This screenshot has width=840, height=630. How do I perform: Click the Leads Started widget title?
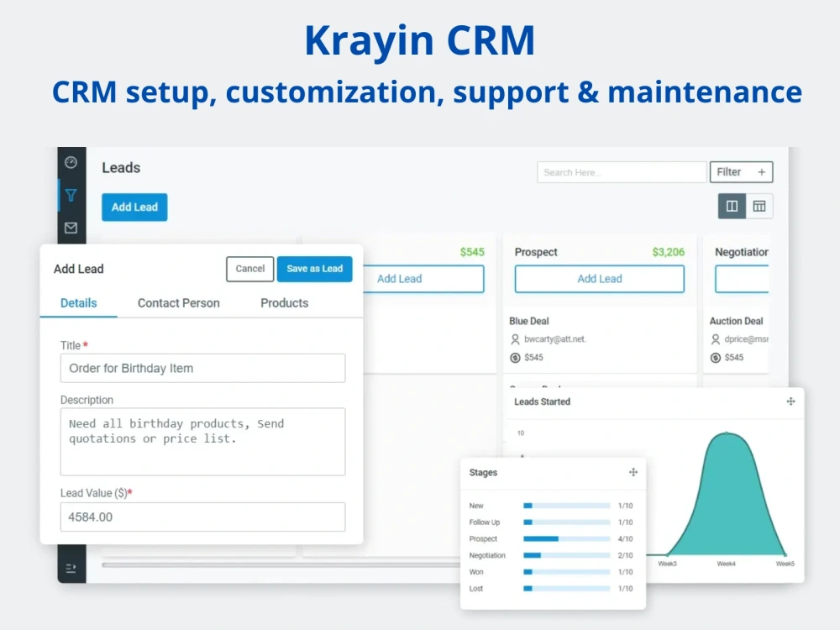542,402
